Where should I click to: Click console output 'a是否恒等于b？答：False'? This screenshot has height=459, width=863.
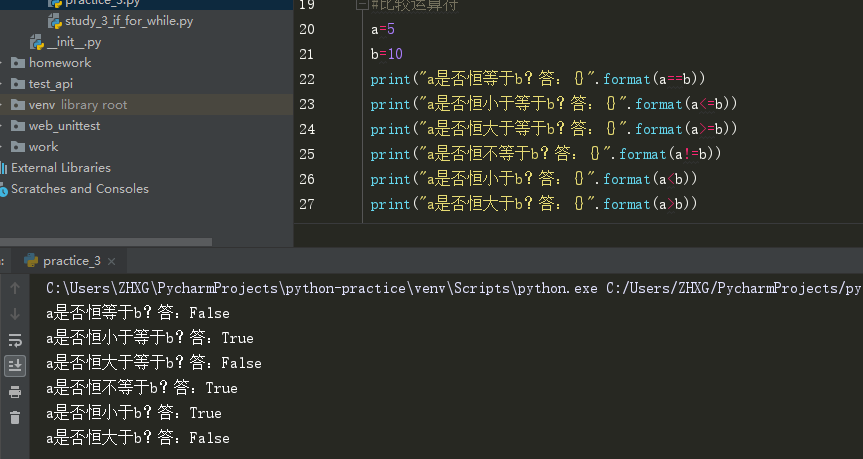coord(138,313)
